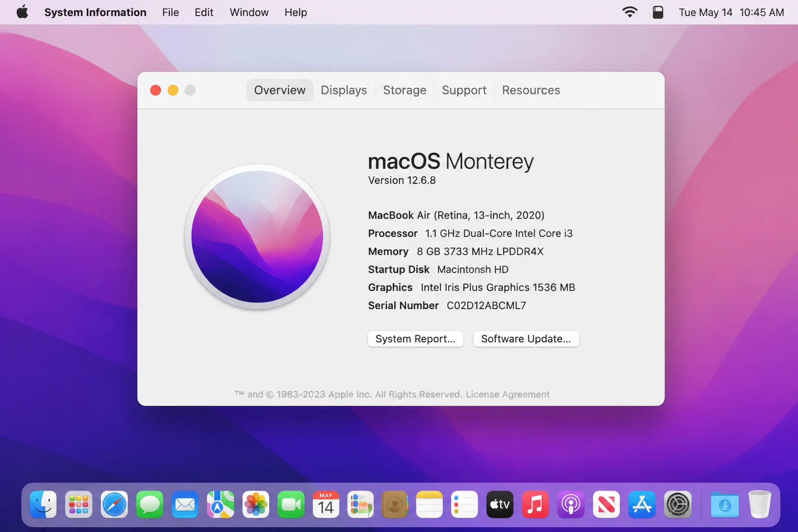798x532 pixels.
Task: Launch Maps from the dock
Action: pyautogui.click(x=220, y=504)
